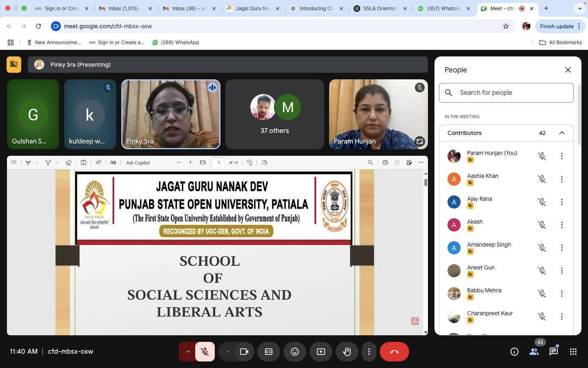This screenshot has width=588, height=368.
Task: Toggle closed captions button
Action: [x=269, y=352]
